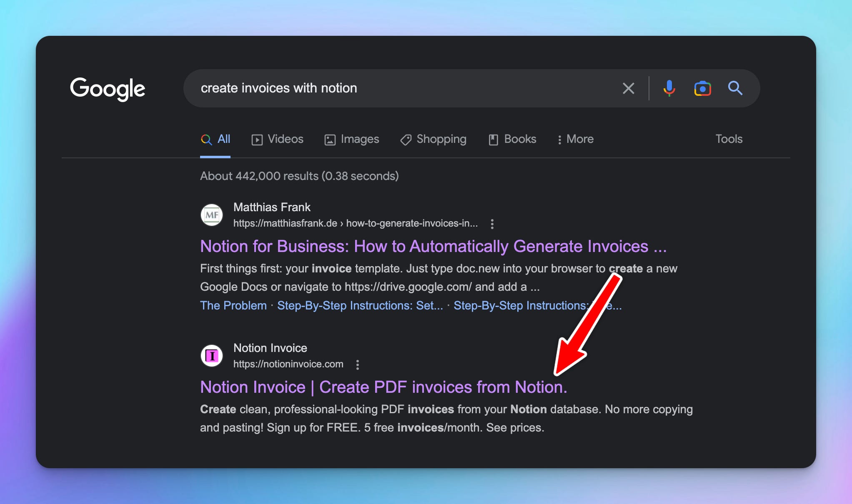Click the Matthias Frank result description snippet
852x504 pixels.
(x=439, y=277)
